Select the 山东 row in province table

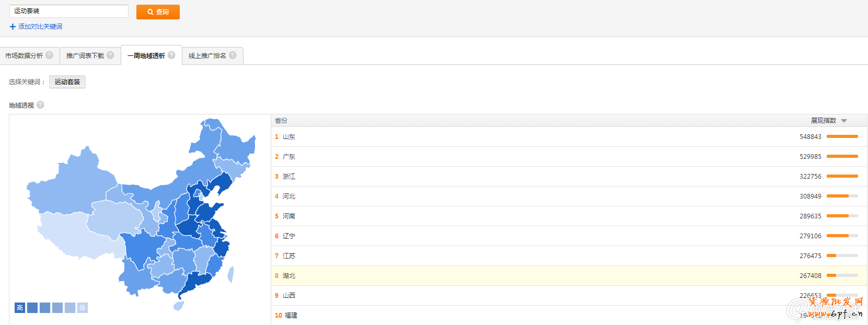(x=289, y=137)
